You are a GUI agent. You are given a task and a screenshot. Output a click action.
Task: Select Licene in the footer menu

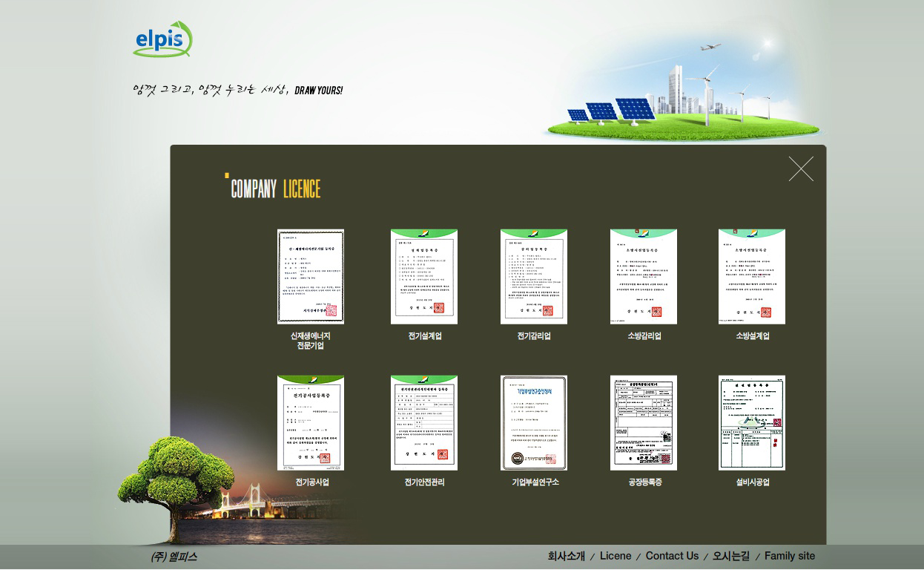(616, 556)
